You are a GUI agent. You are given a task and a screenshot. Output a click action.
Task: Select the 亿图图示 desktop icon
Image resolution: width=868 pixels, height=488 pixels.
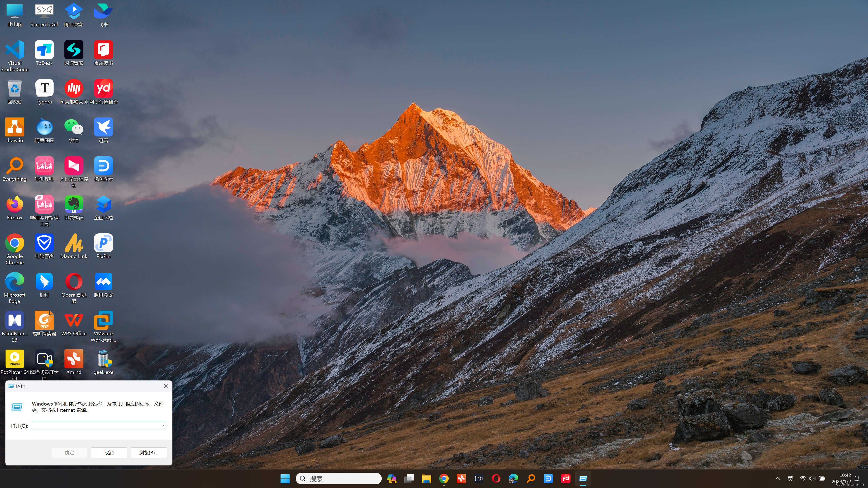(x=104, y=169)
